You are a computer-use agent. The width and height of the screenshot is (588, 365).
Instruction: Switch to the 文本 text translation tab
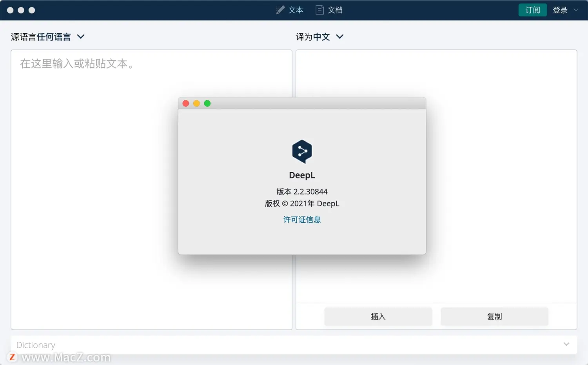tap(289, 10)
